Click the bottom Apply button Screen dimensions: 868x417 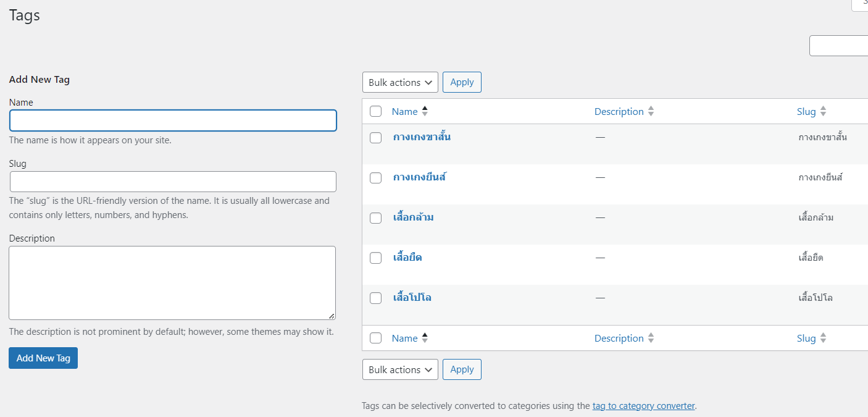pyautogui.click(x=462, y=369)
